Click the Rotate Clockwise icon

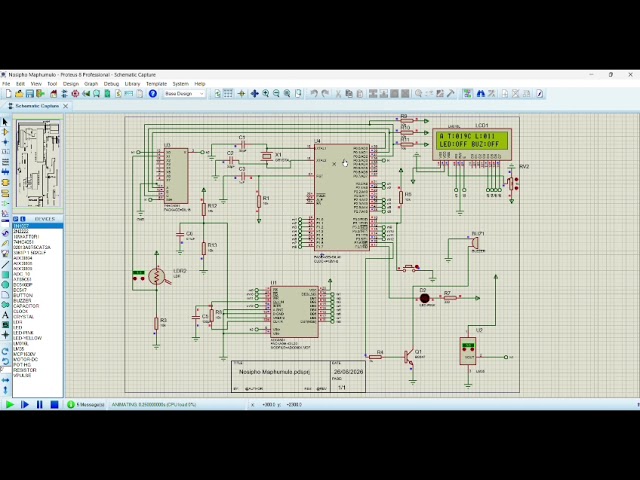(5, 351)
